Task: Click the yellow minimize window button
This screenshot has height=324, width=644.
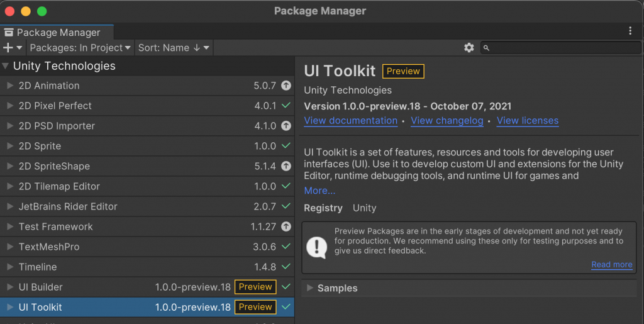Action: coord(26,11)
